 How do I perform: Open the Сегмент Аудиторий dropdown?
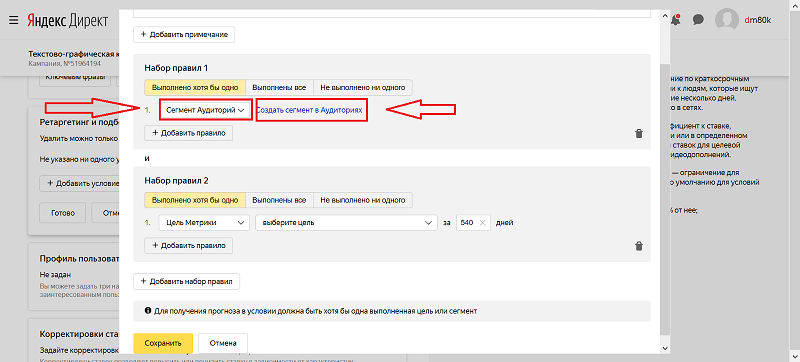pyautogui.click(x=206, y=110)
